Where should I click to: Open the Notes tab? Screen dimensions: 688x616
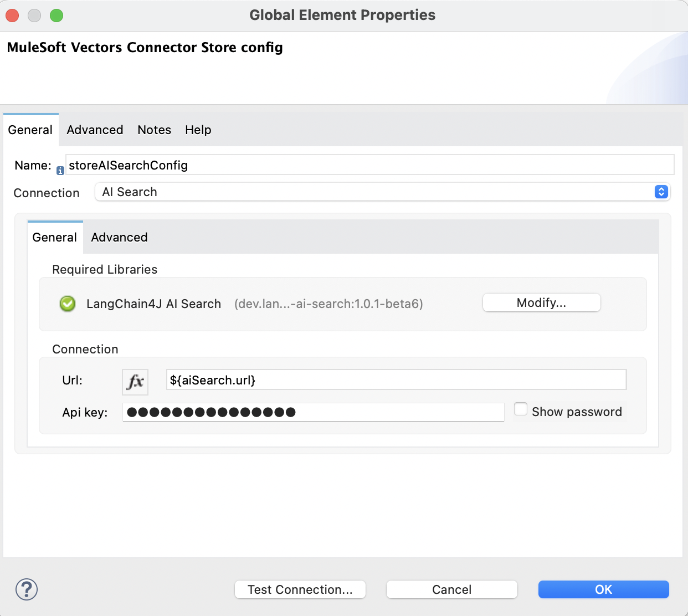point(155,130)
